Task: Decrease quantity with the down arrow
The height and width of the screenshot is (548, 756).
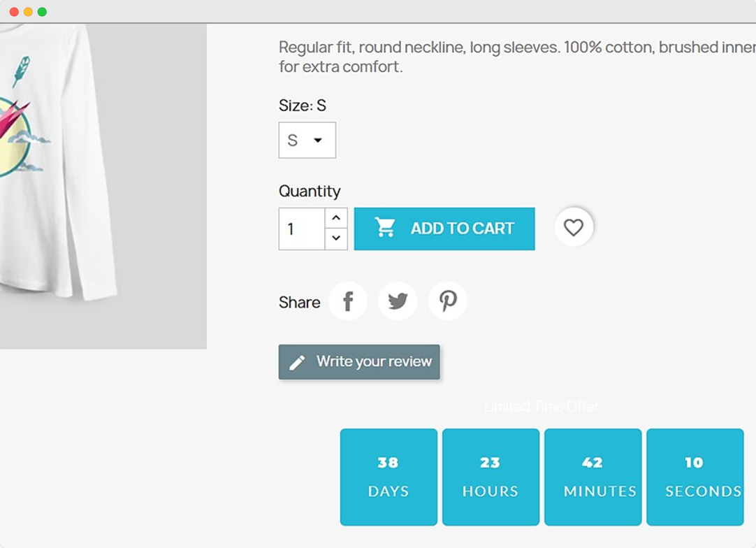Action: pos(336,238)
